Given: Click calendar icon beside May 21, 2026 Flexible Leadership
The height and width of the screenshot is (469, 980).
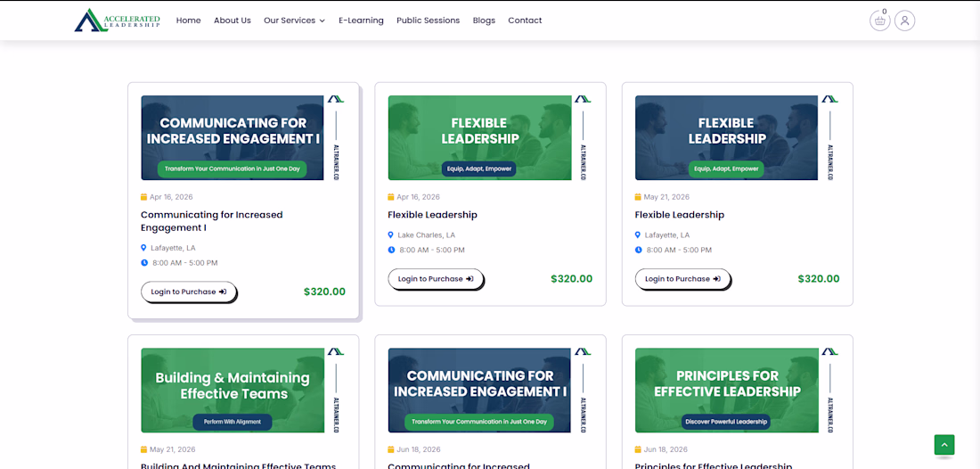Looking at the screenshot, I should click(638, 197).
